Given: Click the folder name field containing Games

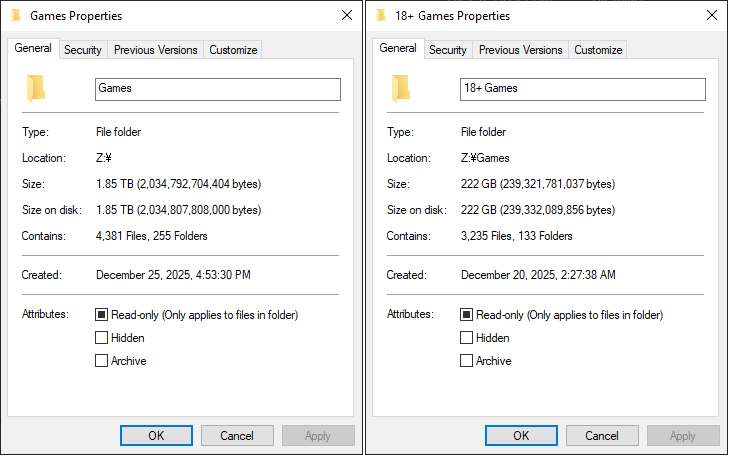Looking at the screenshot, I should (218, 89).
